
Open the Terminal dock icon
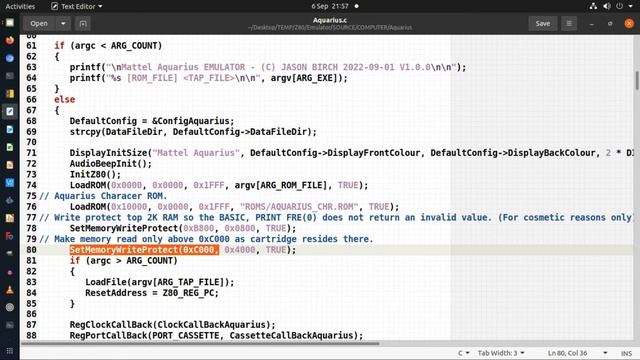[10, 76]
